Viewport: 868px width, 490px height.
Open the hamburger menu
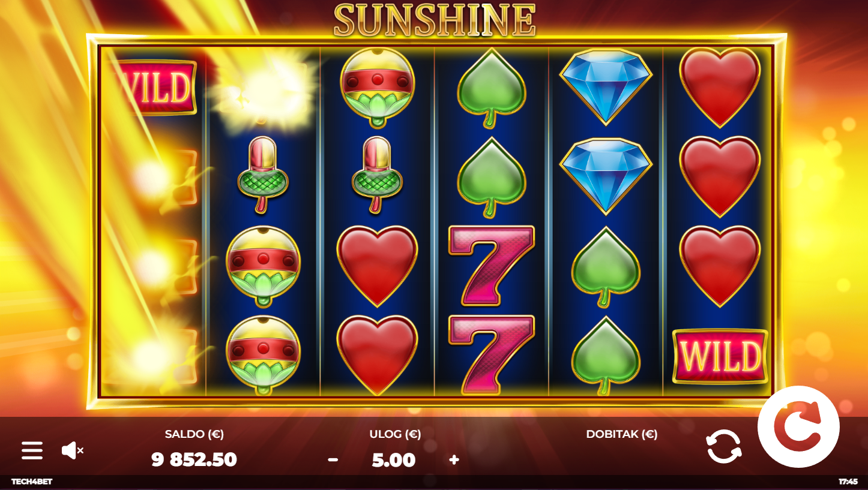click(x=32, y=450)
